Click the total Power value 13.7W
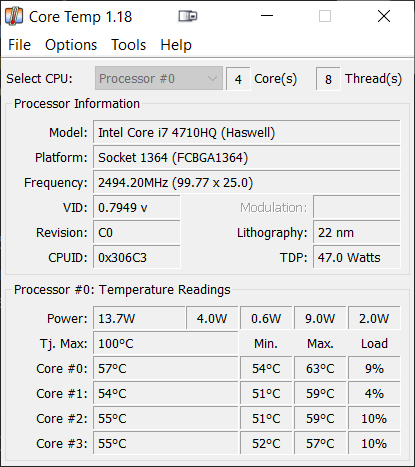Screen dimensions: 415x467 (x=139, y=318)
